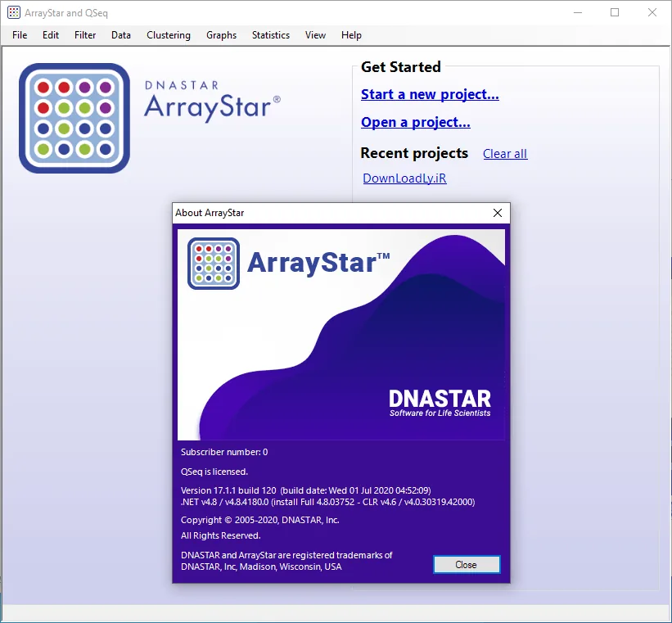Open recent project DownLoadLy.iR
This screenshot has height=623, width=672.
coord(404,178)
